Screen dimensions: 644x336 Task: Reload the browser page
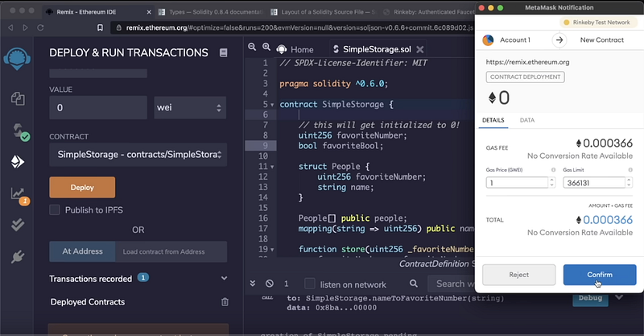tap(40, 27)
